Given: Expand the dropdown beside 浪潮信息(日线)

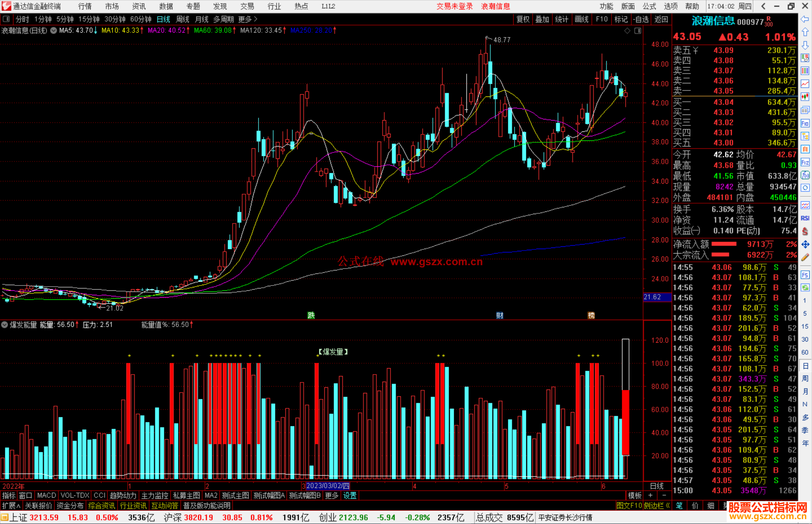Looking at the screenshot, I should point(54,31).
